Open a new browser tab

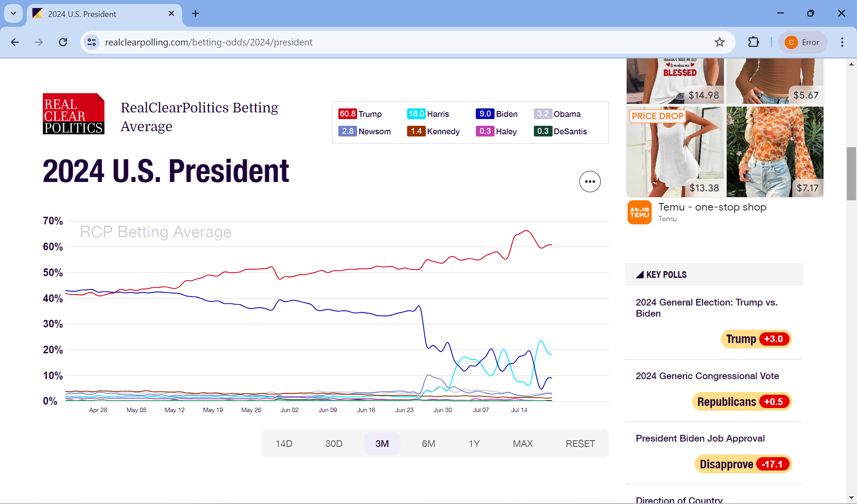[196, 14]
